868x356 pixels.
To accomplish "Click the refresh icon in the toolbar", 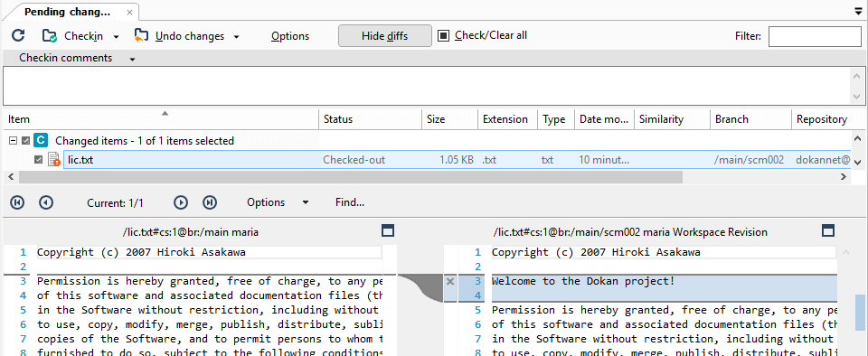I will coord(18,36).
